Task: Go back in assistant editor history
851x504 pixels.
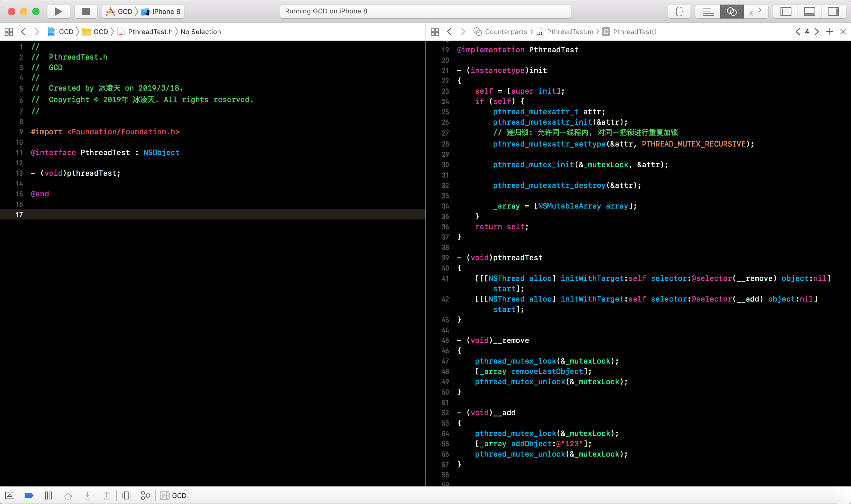Action: click(x=449, y=32)
